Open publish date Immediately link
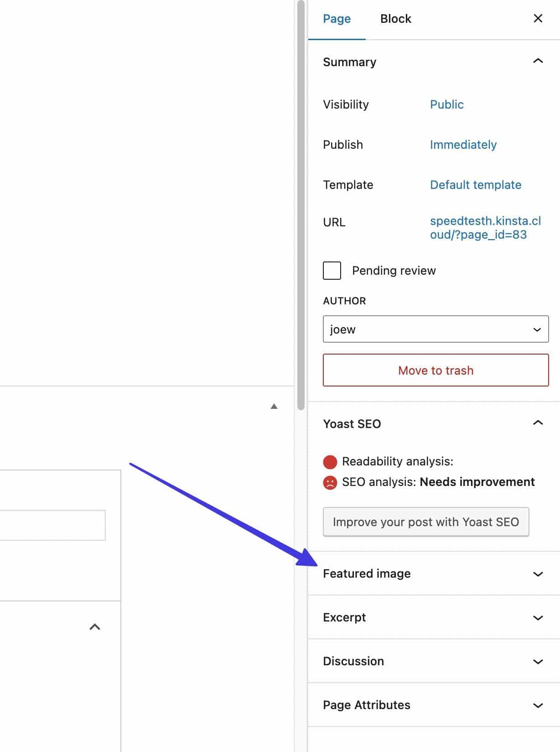Viewport: 560px width, 752px height. [463, 145]
